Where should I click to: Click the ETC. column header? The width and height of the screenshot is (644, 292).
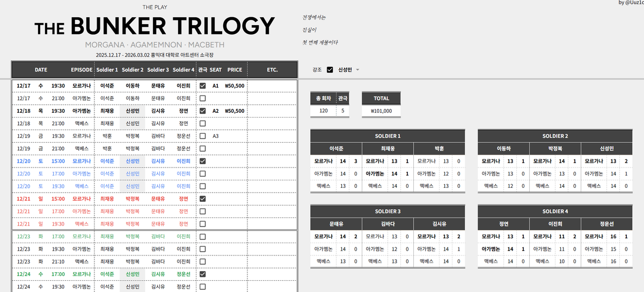[x=272, y=70]
